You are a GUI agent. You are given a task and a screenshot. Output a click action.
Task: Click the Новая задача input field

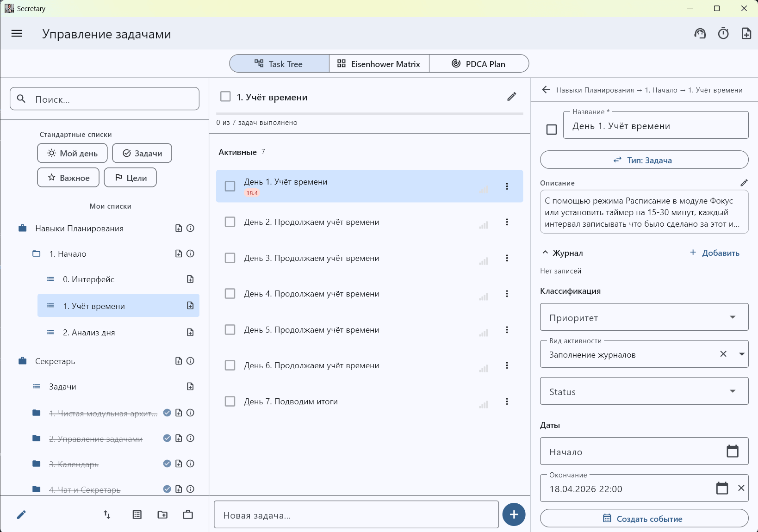click(356, 515)
